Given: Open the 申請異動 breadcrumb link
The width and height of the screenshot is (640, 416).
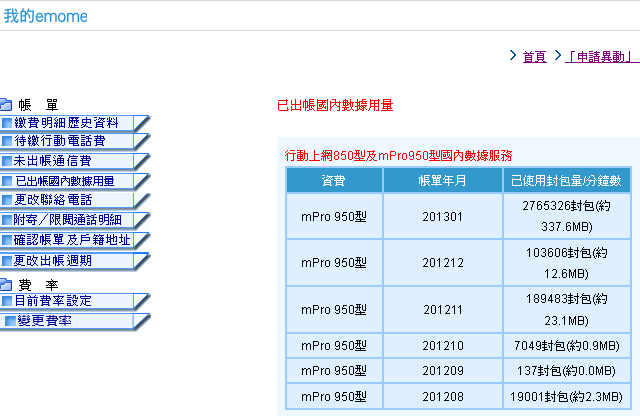Looking at the screenshot, I should [x=602, y=56].
